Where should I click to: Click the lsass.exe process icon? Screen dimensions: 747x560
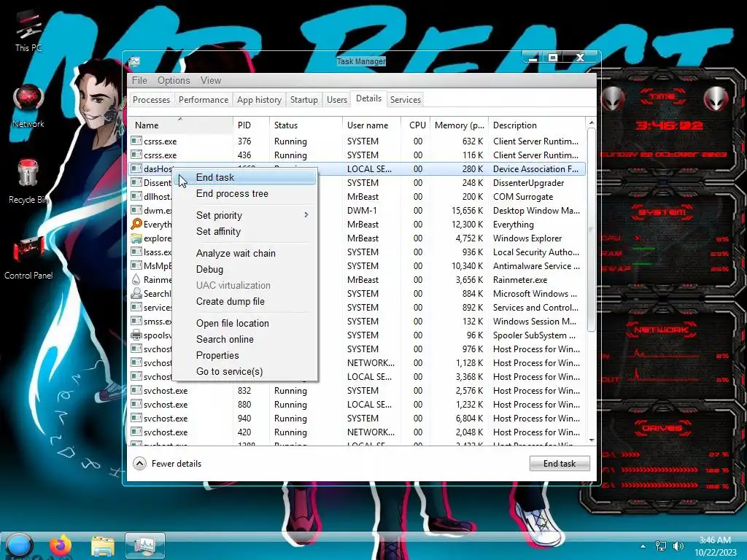click(136, 252)
